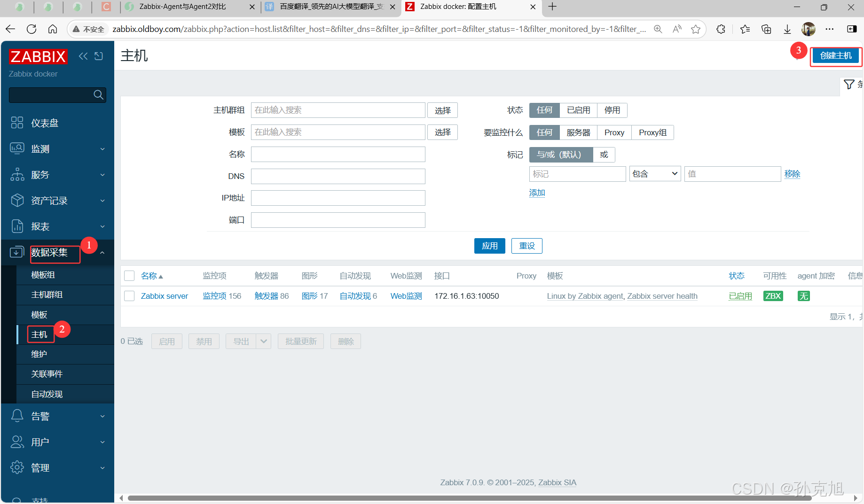This screenshot has width=864, height=504.
Task: Click the 重设 reset filter button
Action: pos(526,246)
